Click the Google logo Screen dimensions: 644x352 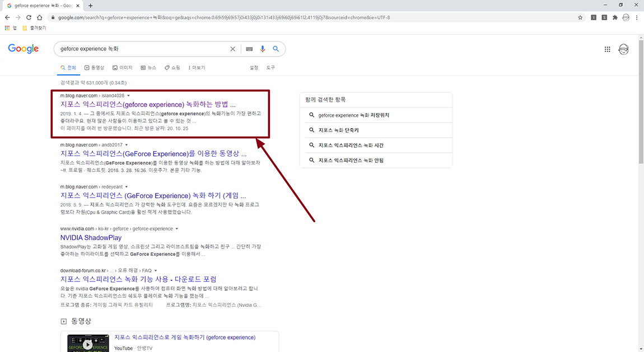(24, 49)
